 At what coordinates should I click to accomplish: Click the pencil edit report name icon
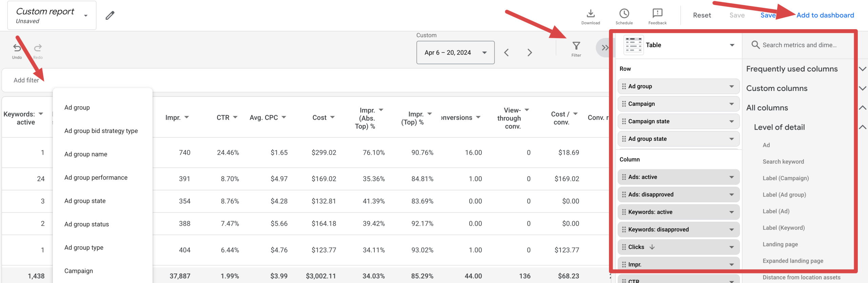click(x=110, y=15)
